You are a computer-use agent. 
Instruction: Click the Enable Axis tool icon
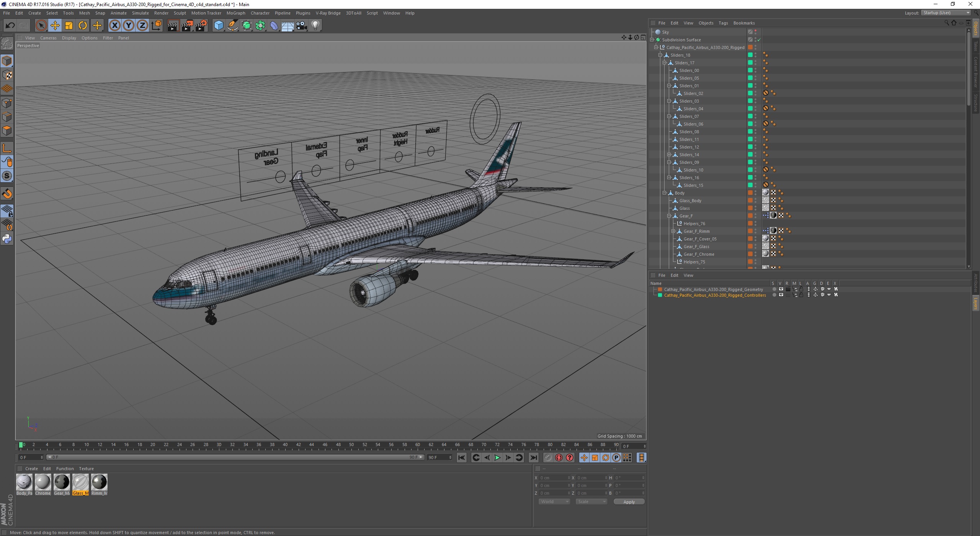point(7,148)
